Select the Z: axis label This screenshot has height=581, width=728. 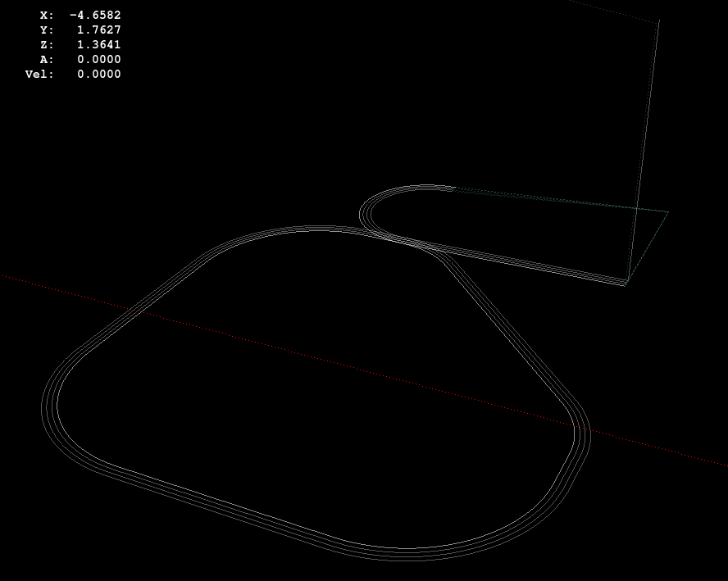click(x=46, y=44)
